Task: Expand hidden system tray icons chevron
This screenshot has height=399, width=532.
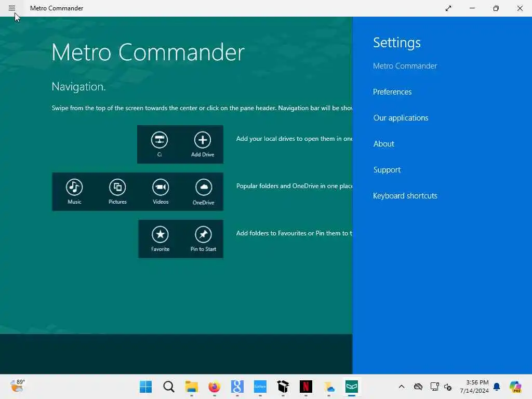Action: coord(402,387)
